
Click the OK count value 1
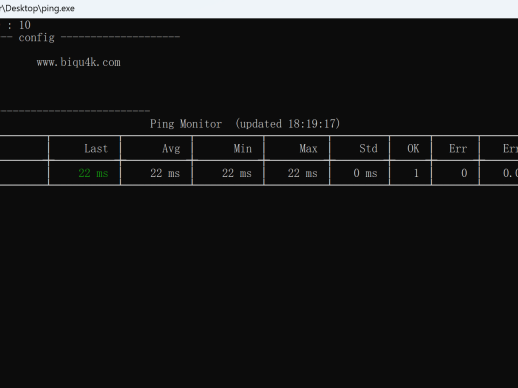click(416, 173)
